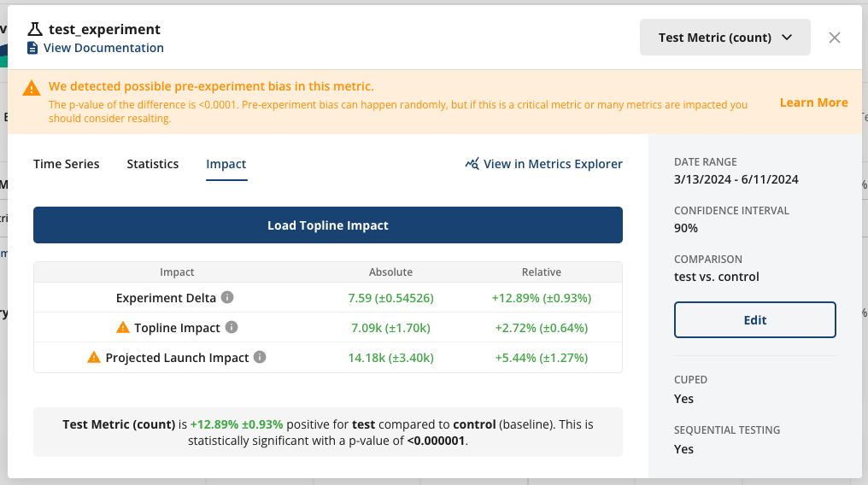Image resolution: width=868 pixels, height=485 pixels.
Task: Open the View Documentation link
Action: click(103, 48)
